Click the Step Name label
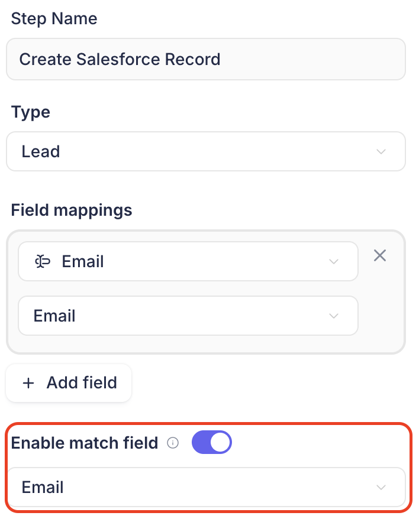Screen dimensions: 419x532 coord(54,18)
